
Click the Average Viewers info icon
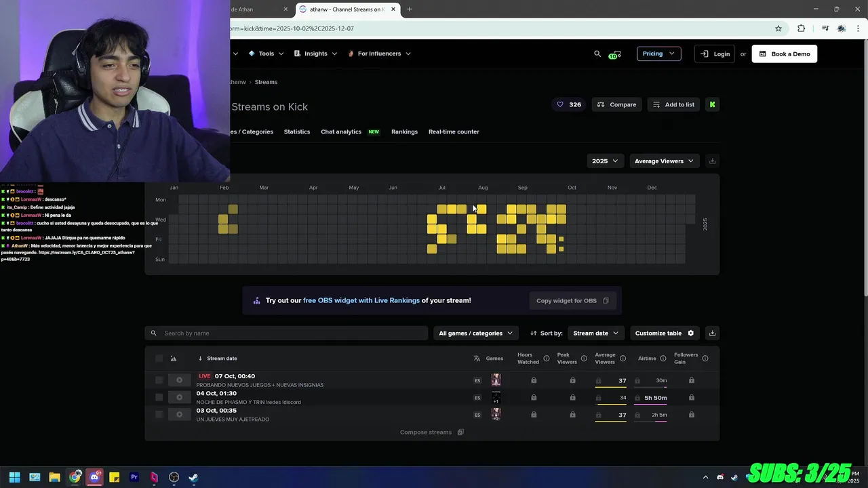pos(623,358)
